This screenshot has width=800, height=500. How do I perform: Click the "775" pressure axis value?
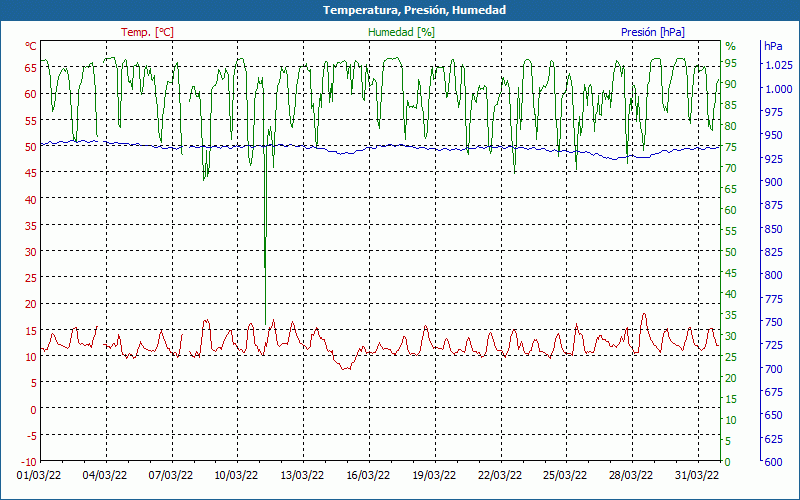point(773,298)
